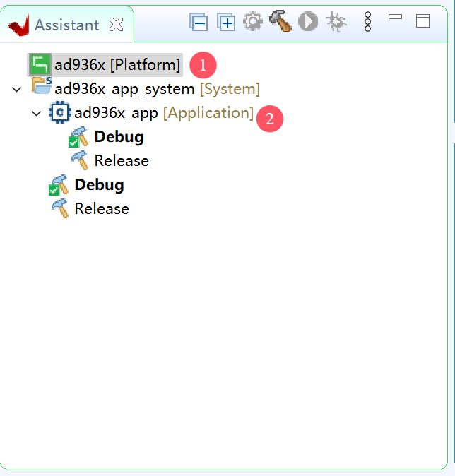Build the selection using the hammer icon
The width and height of the screenshot is (455, 476).
coord(280,22)
